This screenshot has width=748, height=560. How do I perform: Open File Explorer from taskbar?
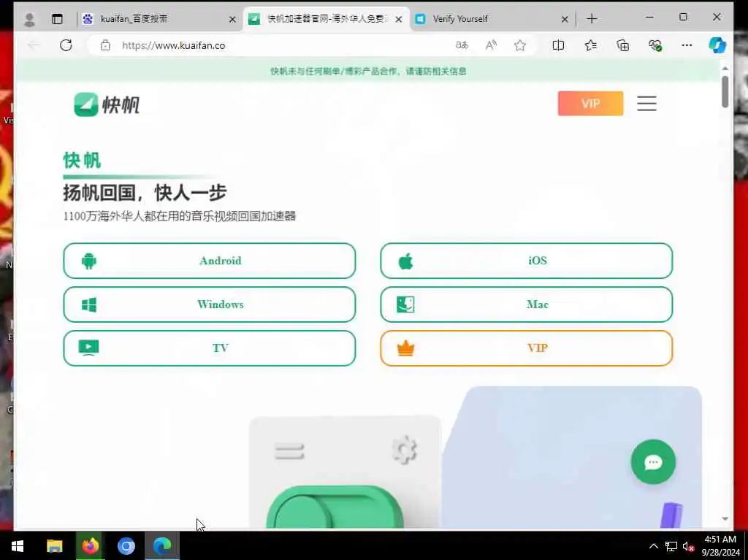click(54, 546)
